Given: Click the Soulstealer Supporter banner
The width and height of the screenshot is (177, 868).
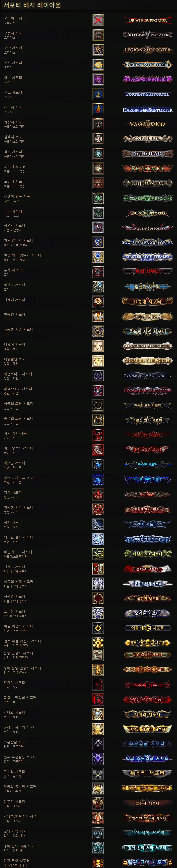Looking at the screenshot, I should pos(148,242).
